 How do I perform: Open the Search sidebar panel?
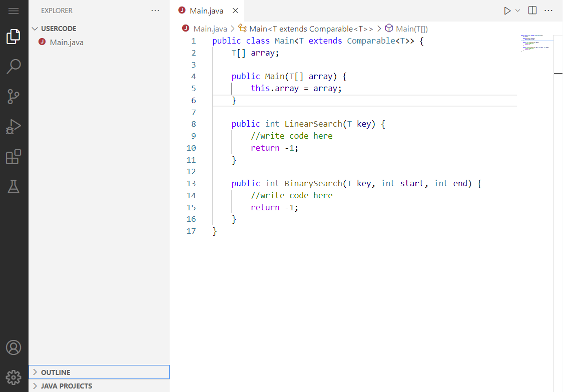click(14, 66)
